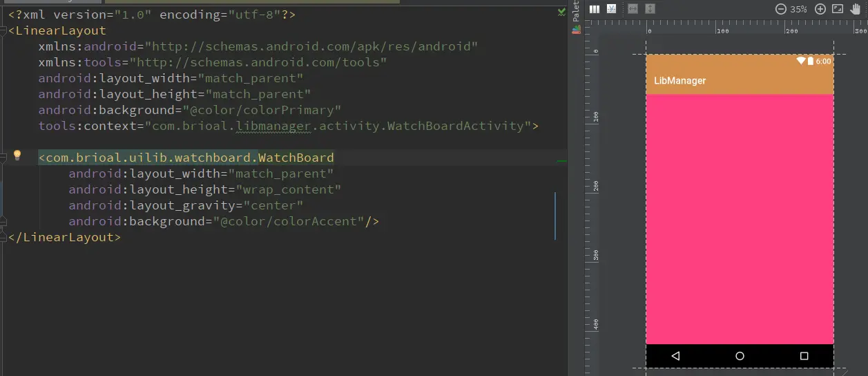Click WatchBoard layout_width "match_parent" value

[x=281, y=173]
